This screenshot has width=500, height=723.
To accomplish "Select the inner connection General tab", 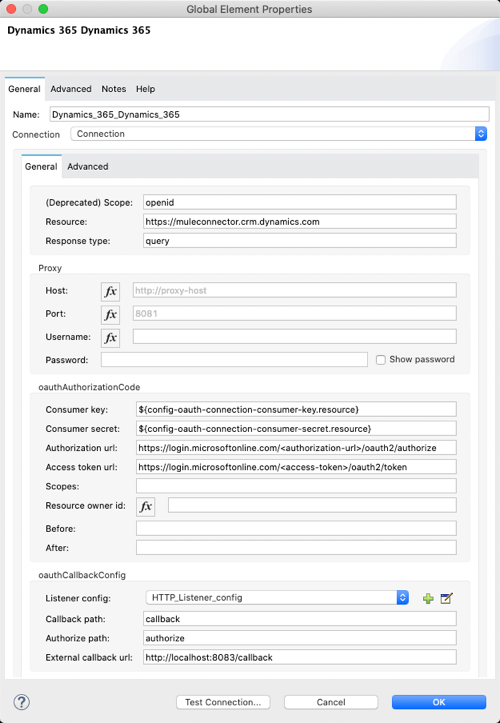I will tap(41, 166).
